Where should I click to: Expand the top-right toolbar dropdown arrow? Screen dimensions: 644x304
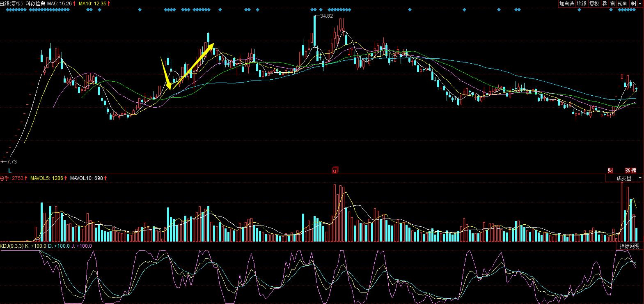pos(639,4)
